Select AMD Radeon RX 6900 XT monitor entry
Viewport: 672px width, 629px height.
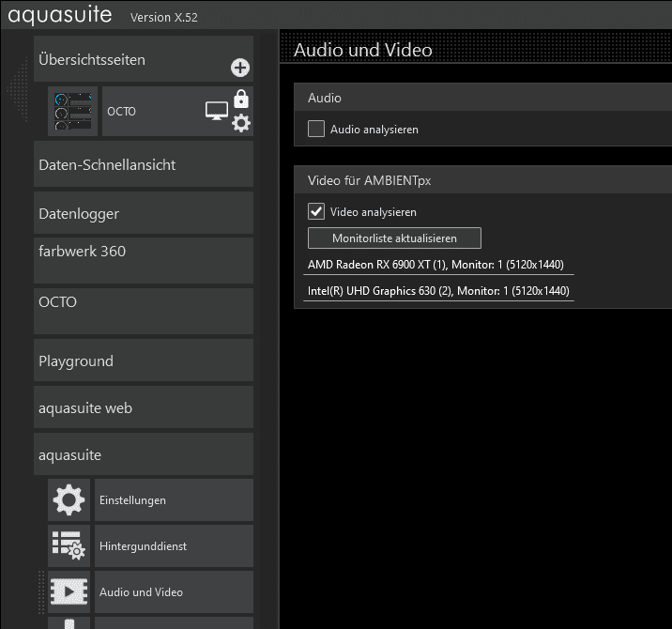pyautogui.click(x=438, y=265)
